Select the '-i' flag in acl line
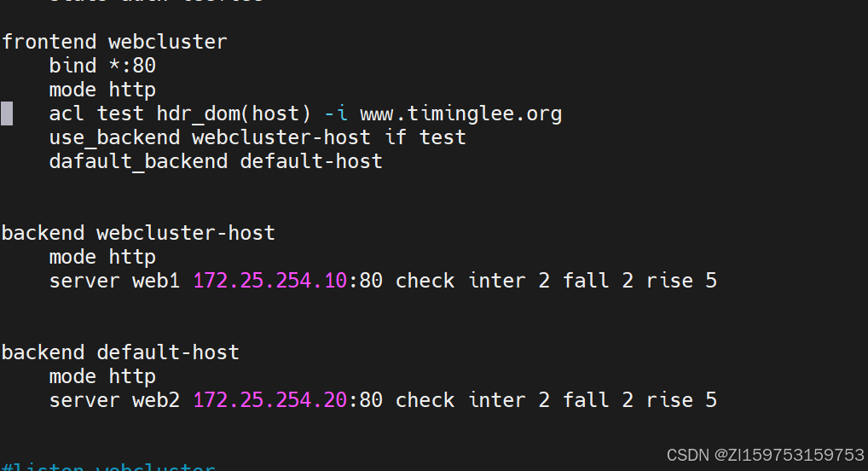The height and width of the screenshot is (471, 868). point(336,113)
